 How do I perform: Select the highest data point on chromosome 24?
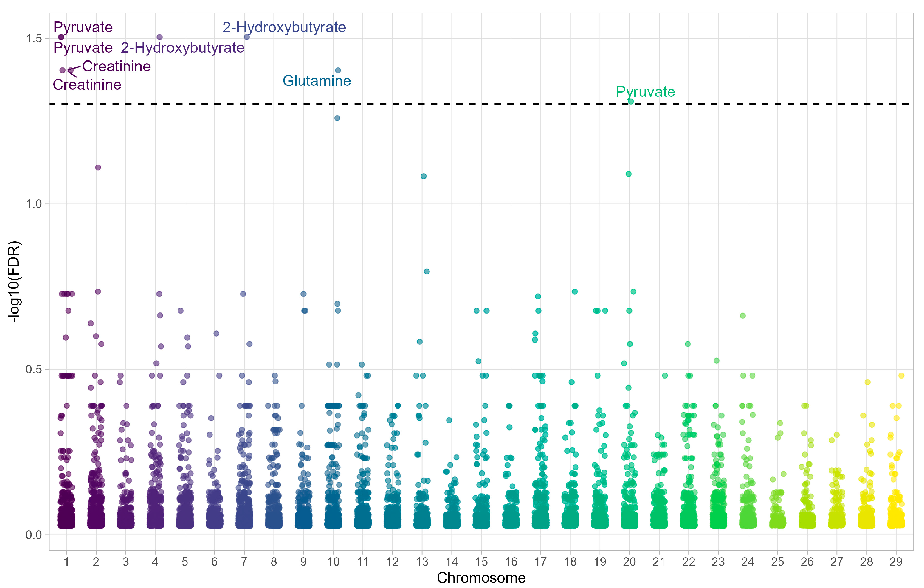point(743,316)
